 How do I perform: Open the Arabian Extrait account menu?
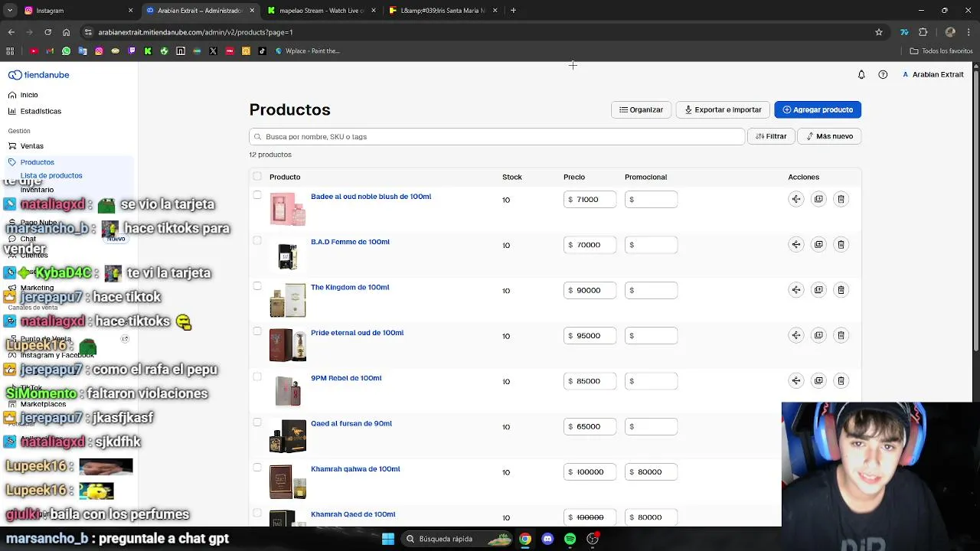(933, 74)
